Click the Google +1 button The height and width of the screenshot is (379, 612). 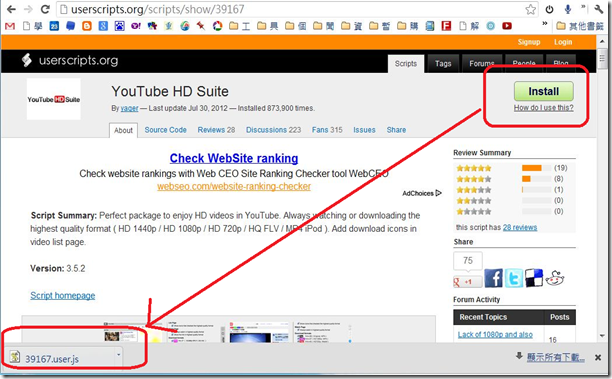pyautogui.click(x=467, y=281)
